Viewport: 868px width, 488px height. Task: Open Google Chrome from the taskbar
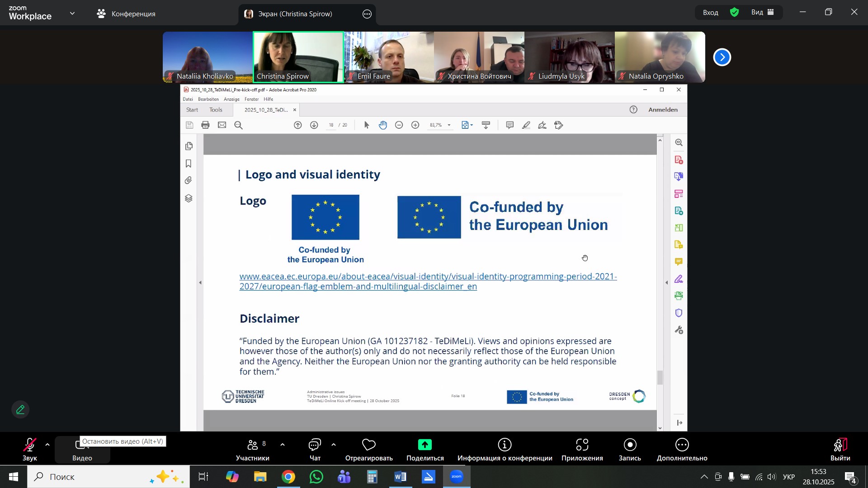tap(288, 477)
